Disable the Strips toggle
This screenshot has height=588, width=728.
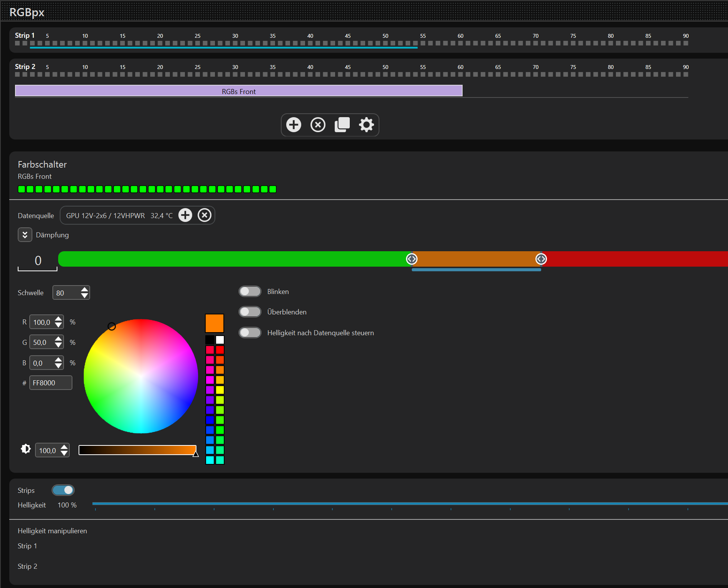[63, 490]
